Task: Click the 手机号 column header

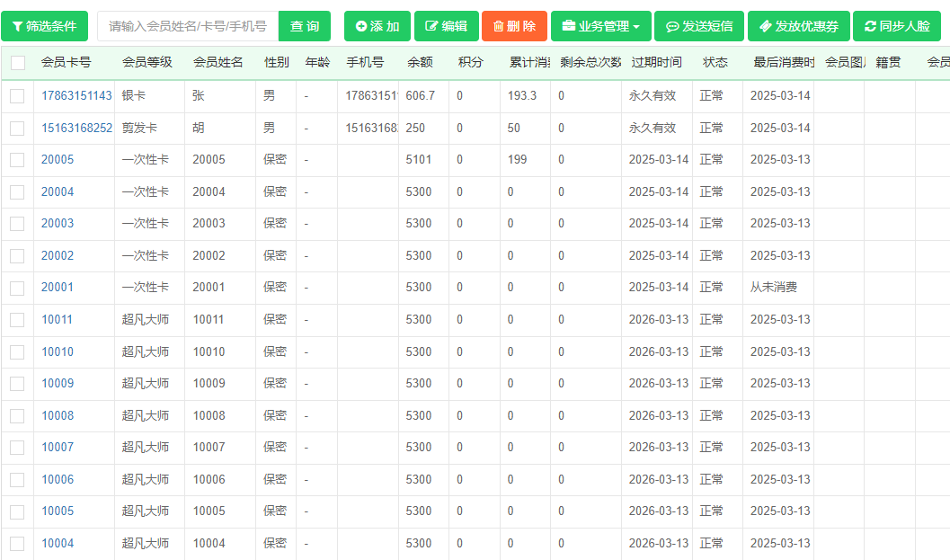Action: (365, 62)
